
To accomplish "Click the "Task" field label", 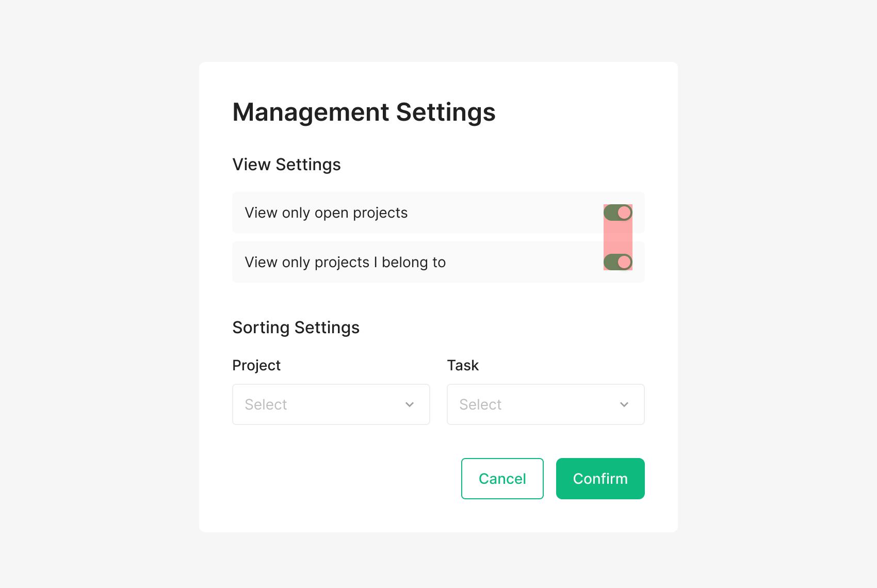I will pos(463,365).
